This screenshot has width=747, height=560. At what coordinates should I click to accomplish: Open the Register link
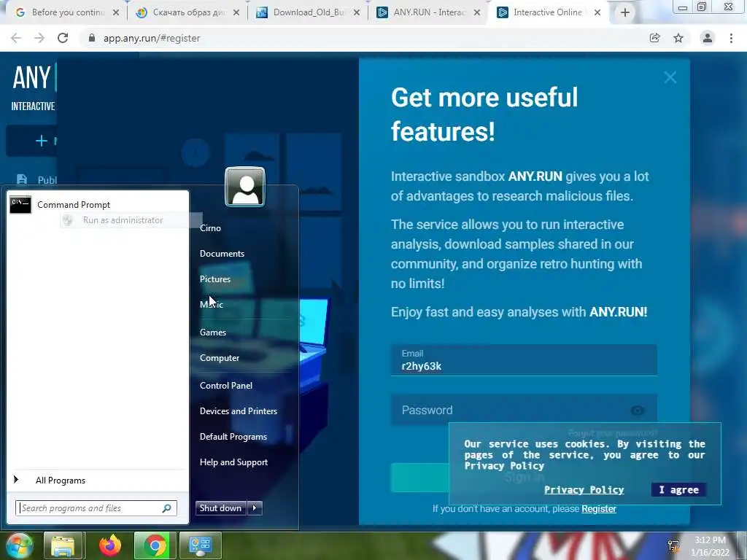[x=599, y=508]
